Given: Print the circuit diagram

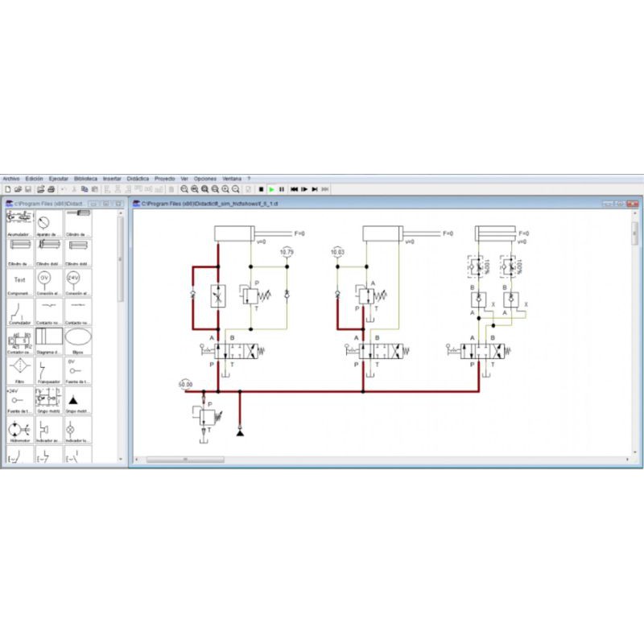Looking at the screenshot, I should tap(51, 189).
